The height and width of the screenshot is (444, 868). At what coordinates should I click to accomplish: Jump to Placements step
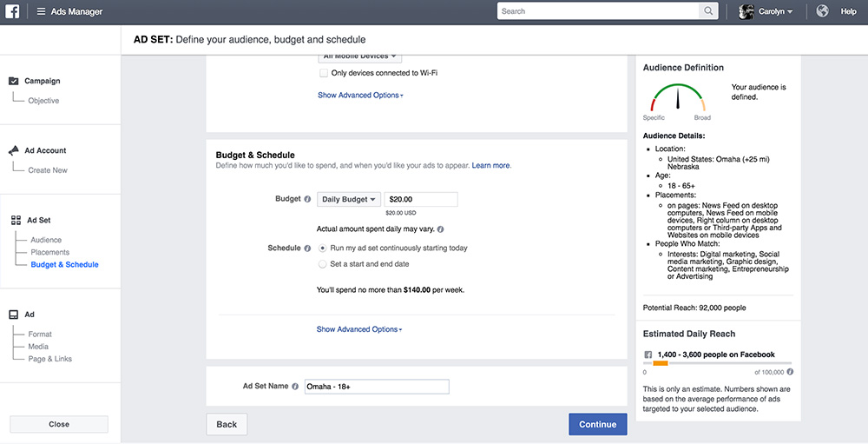point(49,252)
